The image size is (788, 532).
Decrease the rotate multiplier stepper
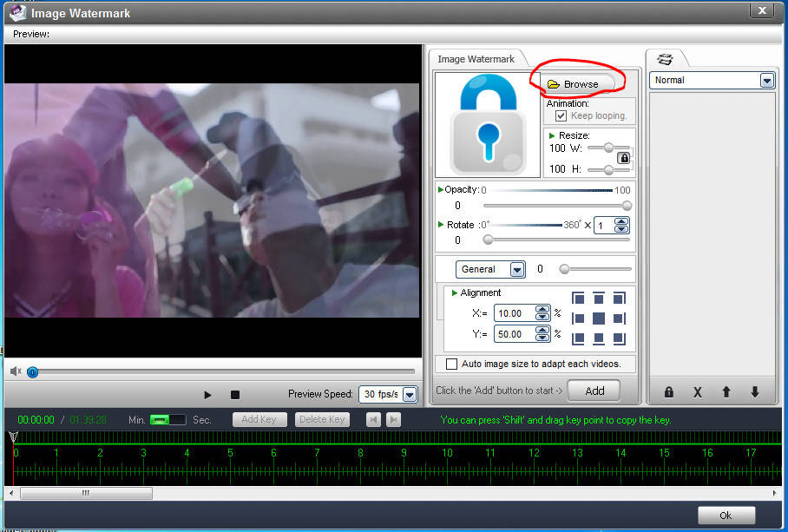coord(621,229)
